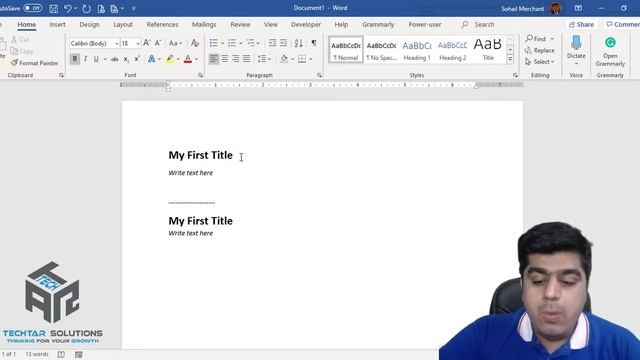Image resolution: width=640 pixels, height=360 pixels.
Task: Open Change Case dropdown
Action: [176, 43]
